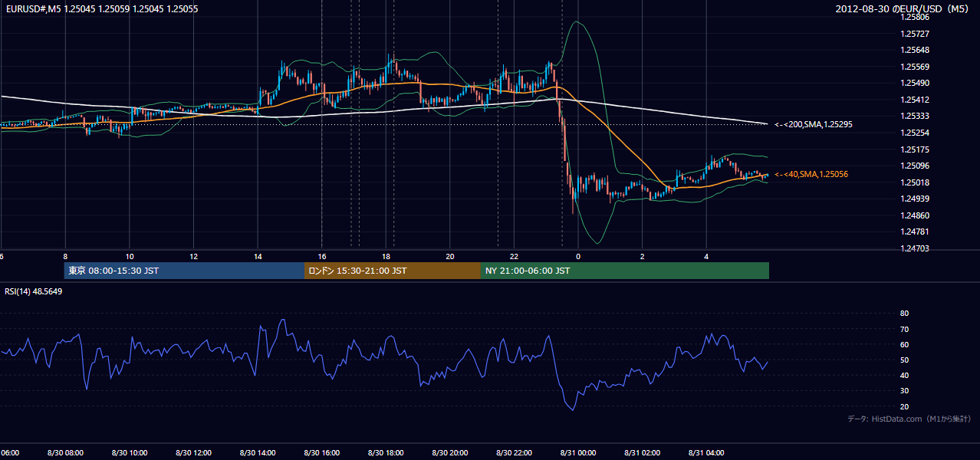Click the bottom time label 8/30 08:00
The height and width of the screenshot is (460, 980).
pos(65,453)
